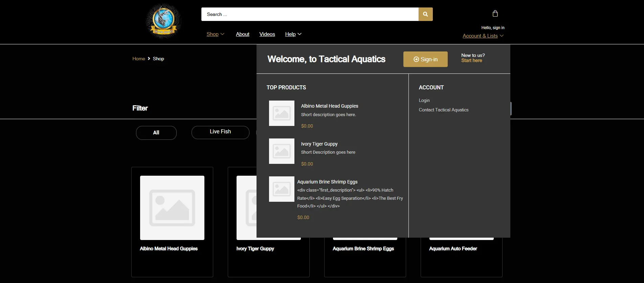644x283 pixels.
Task: Select the Live Fish filter
Action: pos(220,132)
